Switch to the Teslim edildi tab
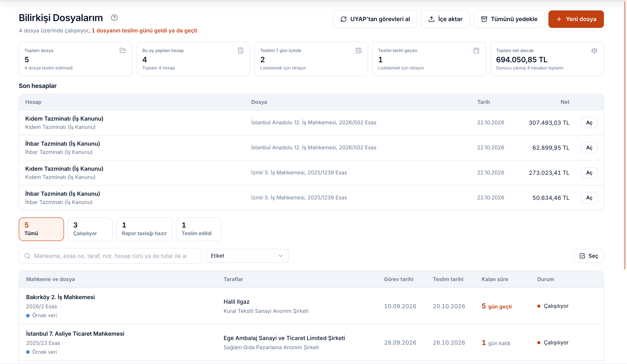The height and width of the screenshot is (364, 627). click(198, 229)
